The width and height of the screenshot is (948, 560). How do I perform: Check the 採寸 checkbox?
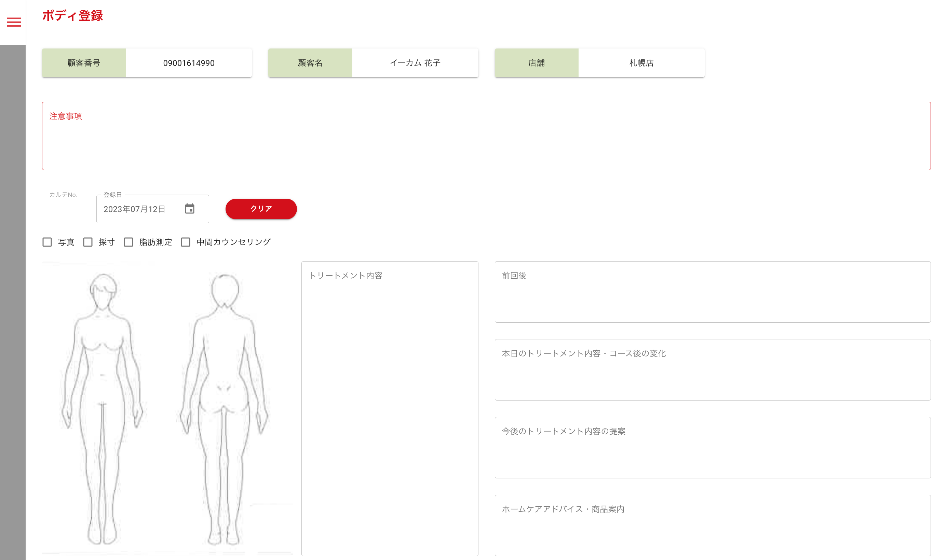click(x=88, y=242)
